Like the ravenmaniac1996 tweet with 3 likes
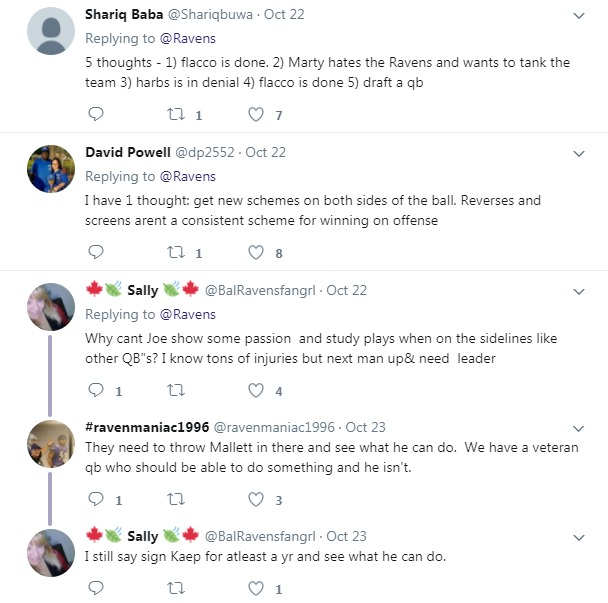This screenshot has height=603, width=608. point(256,499)
